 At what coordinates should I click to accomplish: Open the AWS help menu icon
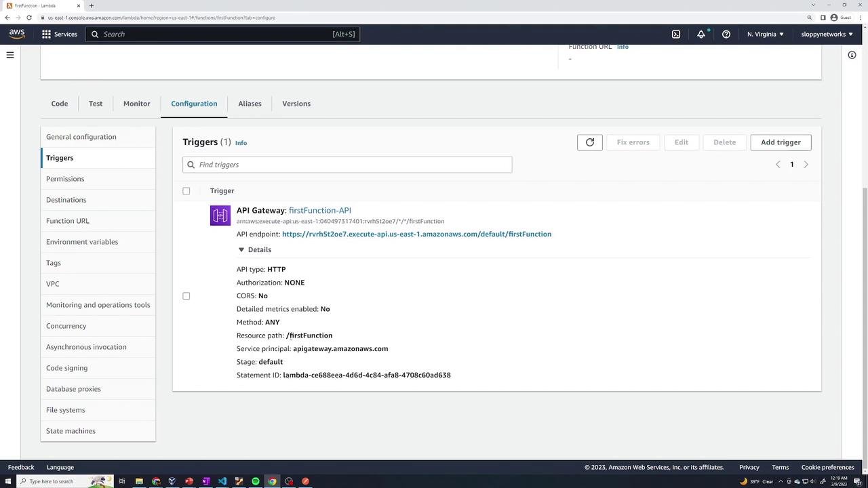(726, 34)
